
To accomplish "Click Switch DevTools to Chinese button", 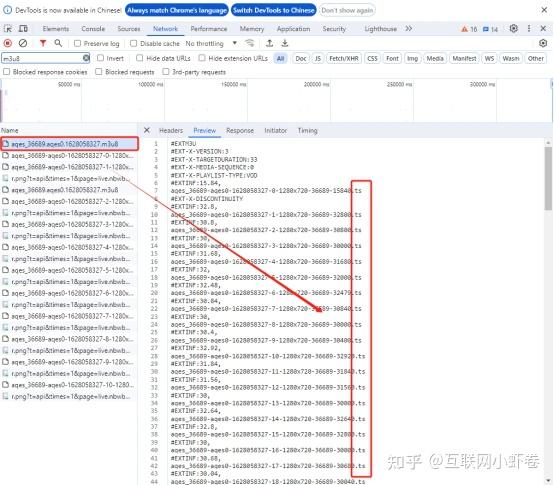I will coord(274,10).
